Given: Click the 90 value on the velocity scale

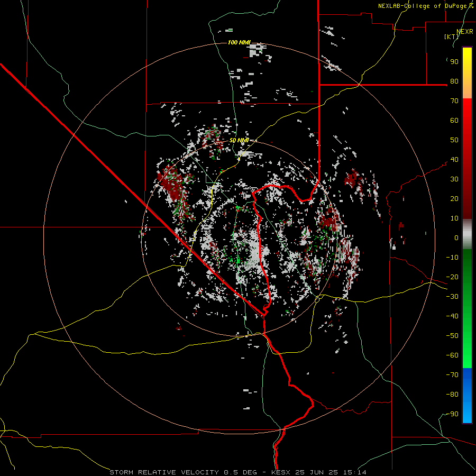Looking at the screenshot, I should tap(454, 62).
